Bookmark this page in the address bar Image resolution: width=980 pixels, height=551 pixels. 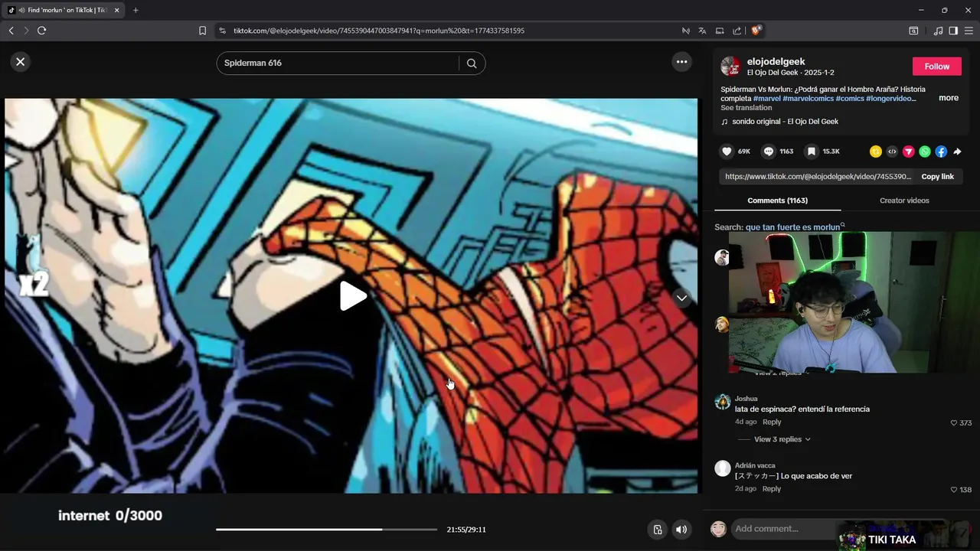[202, 31]
